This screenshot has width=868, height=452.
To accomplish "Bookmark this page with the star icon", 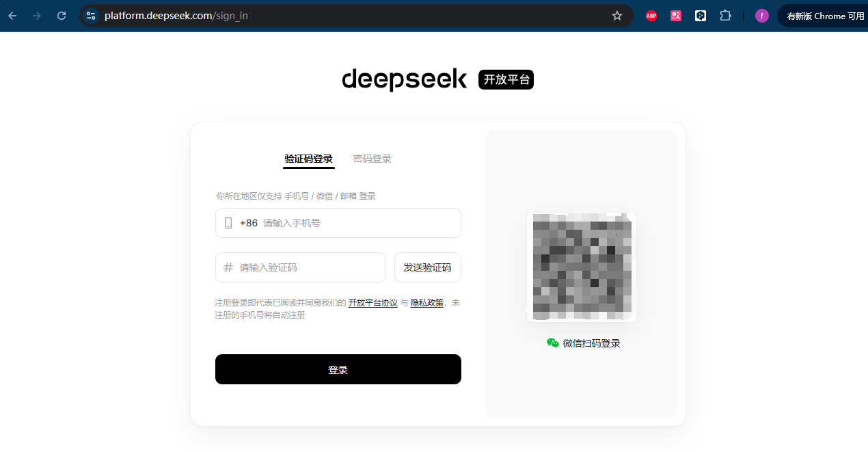I will [x=617, y=16].
